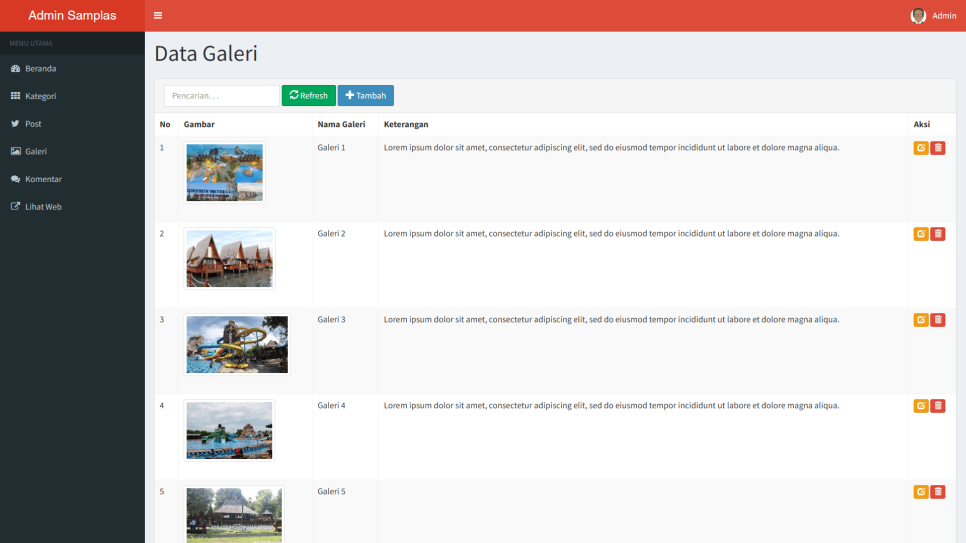Go to Kategori in sidebar
Viewport: 966px width, 543px height.
pos(40,96)
